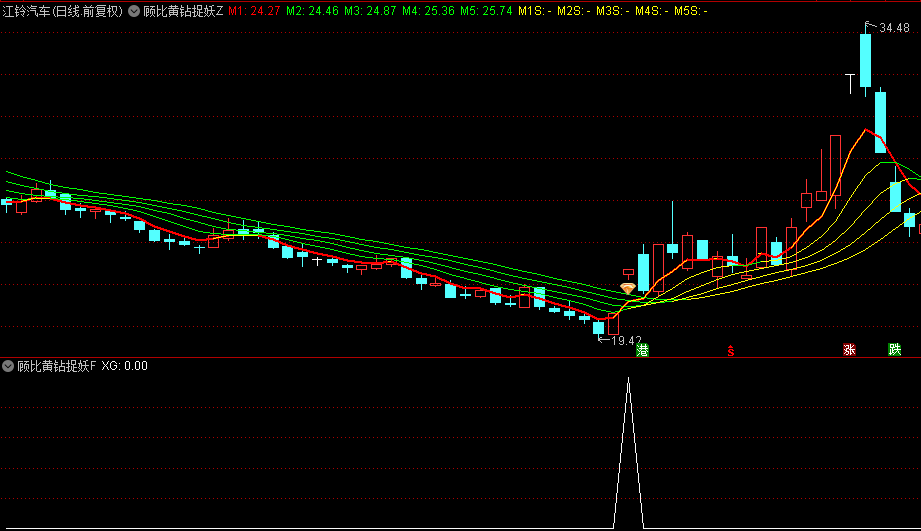The height and width of the screenshot is (531, 921).
Task: Click the M3: 24.87 value
Action: click(370, 11)
